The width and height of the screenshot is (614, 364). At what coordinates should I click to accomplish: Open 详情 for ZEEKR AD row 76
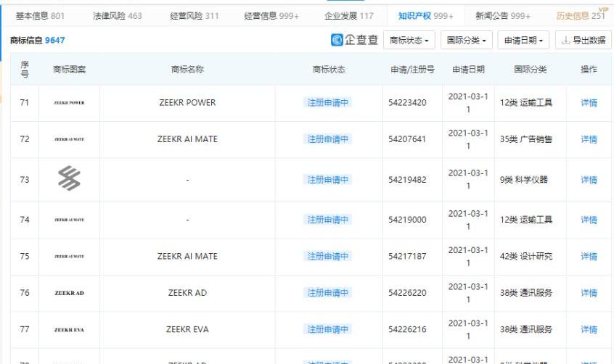589,293
